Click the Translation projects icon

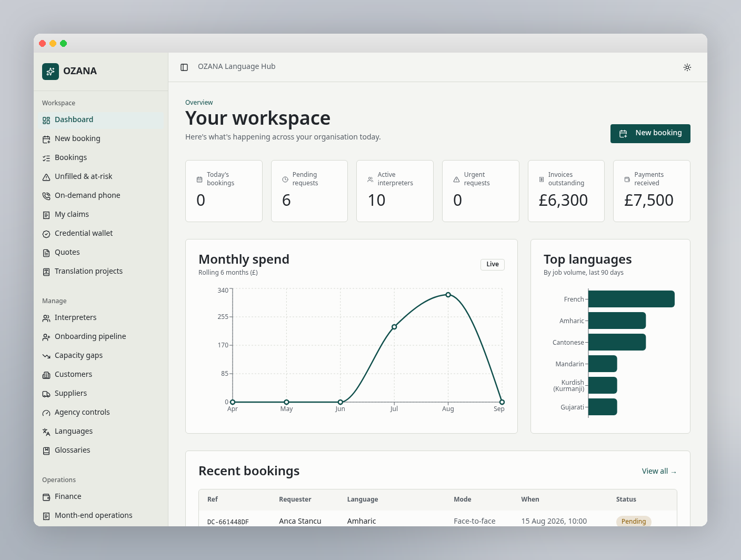[x=46, y=272]
